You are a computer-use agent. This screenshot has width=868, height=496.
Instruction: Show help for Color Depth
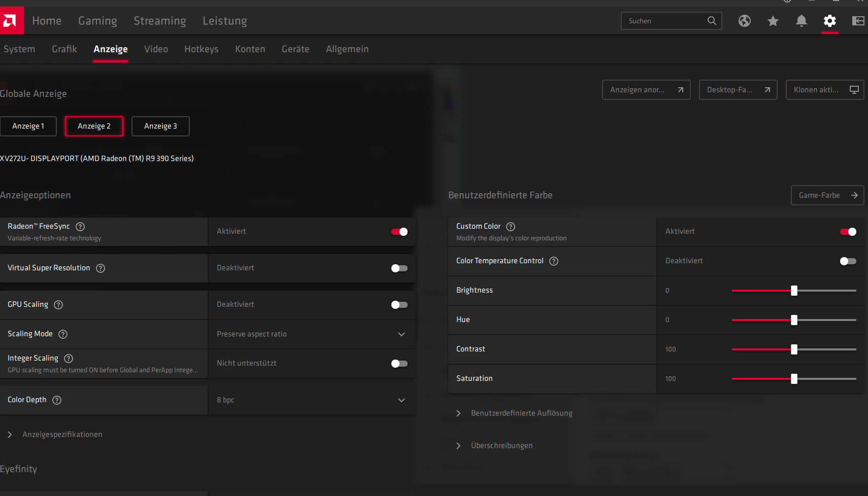tap(57, 400)
